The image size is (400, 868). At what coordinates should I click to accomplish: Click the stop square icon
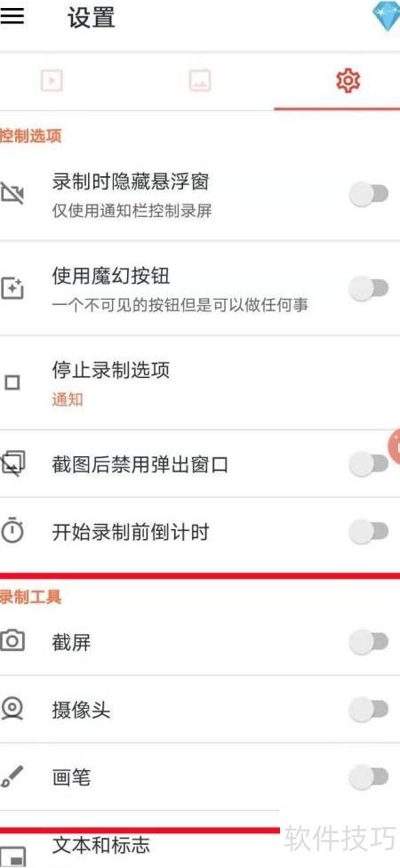(12, 382)
